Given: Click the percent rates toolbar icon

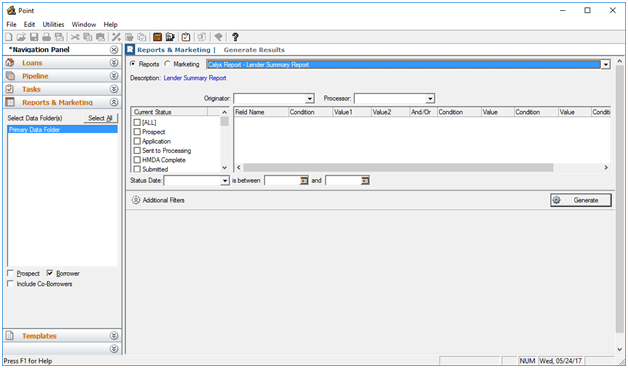Looking at the screenshot, I should point(116,37).
